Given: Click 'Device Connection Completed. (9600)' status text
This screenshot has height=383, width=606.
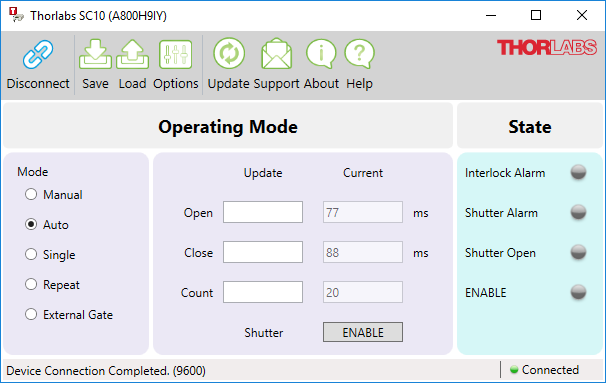Looking at the screenshot, I should (x=106, y=371).
